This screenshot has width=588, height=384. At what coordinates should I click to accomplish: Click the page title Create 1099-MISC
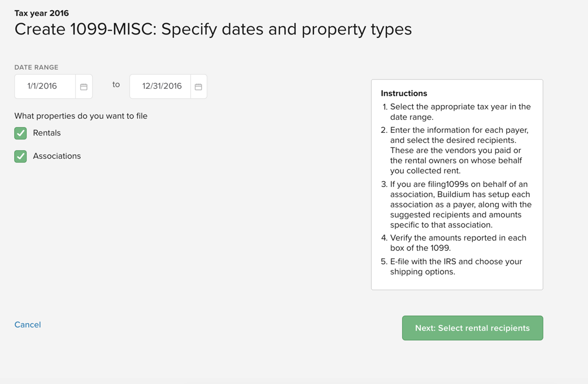pos(213,29)
